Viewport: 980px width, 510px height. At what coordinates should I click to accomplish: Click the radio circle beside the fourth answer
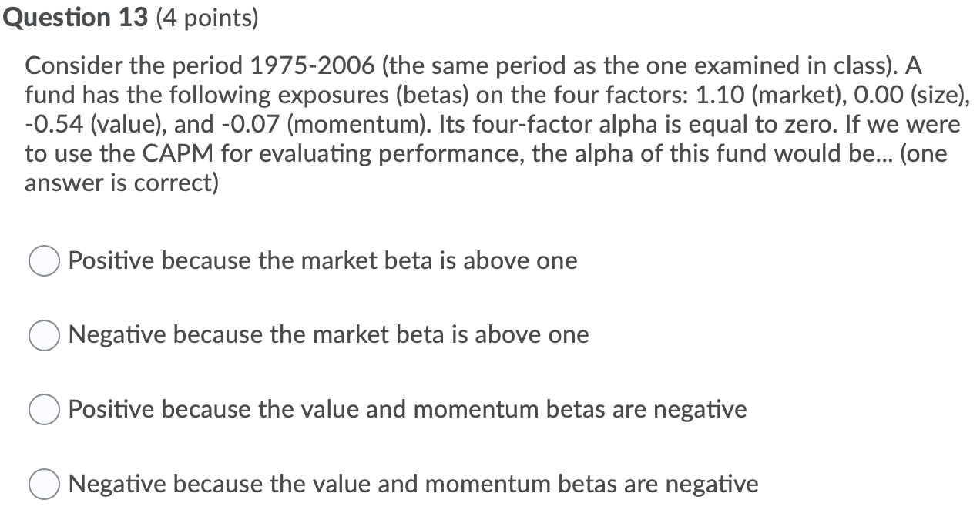(44, 485)
